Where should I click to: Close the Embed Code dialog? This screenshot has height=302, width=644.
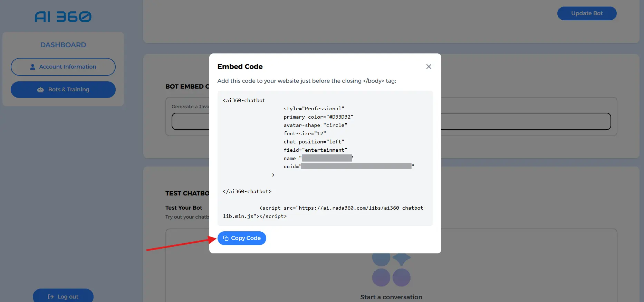click(429, 67)
